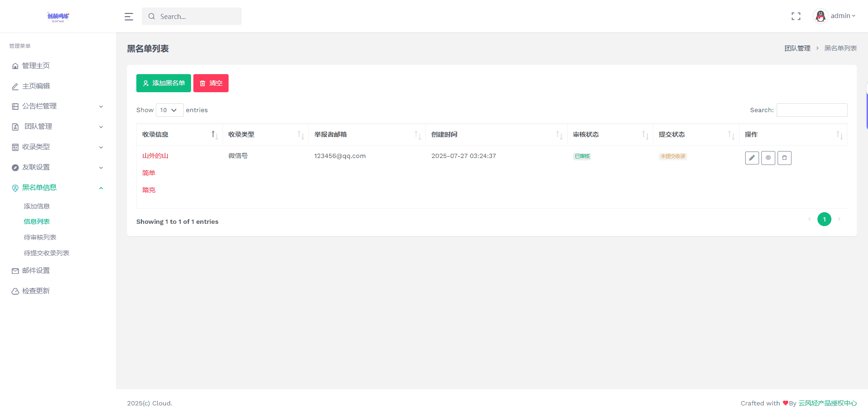This screenshot has width=868, height=417.
Task: Click the table Search input field
Action: click(x=812, y=110)
